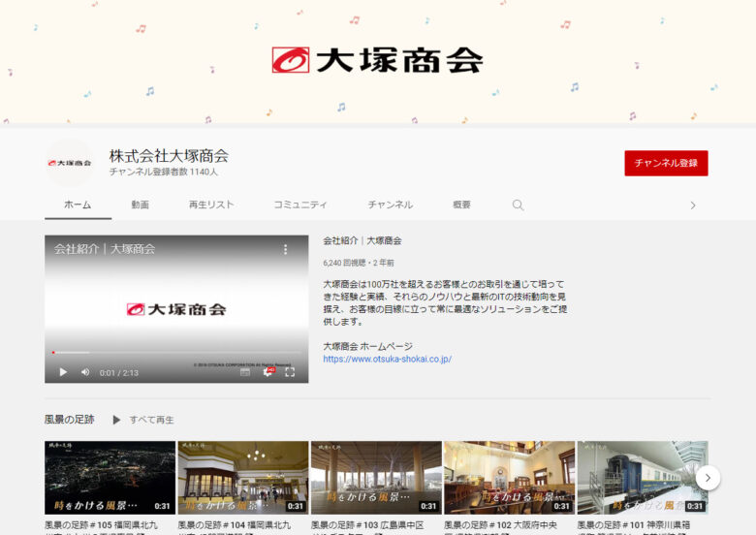Image resolution: width=756 pixels, height=535 pixels.
Task: Subscribe with the チャンネル登録 button
Action: pyautogui.click(x=666, y=163)
